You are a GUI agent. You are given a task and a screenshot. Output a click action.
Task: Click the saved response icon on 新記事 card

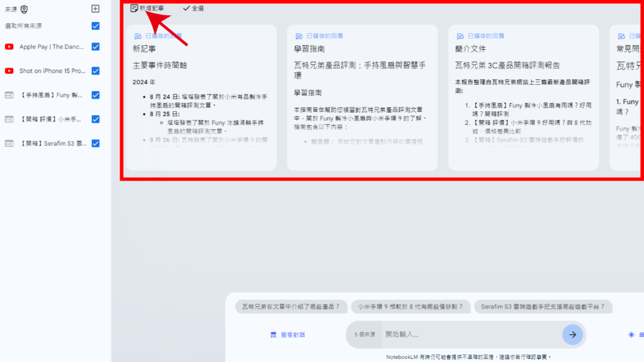pyautogui.click(x=138, y=36)
